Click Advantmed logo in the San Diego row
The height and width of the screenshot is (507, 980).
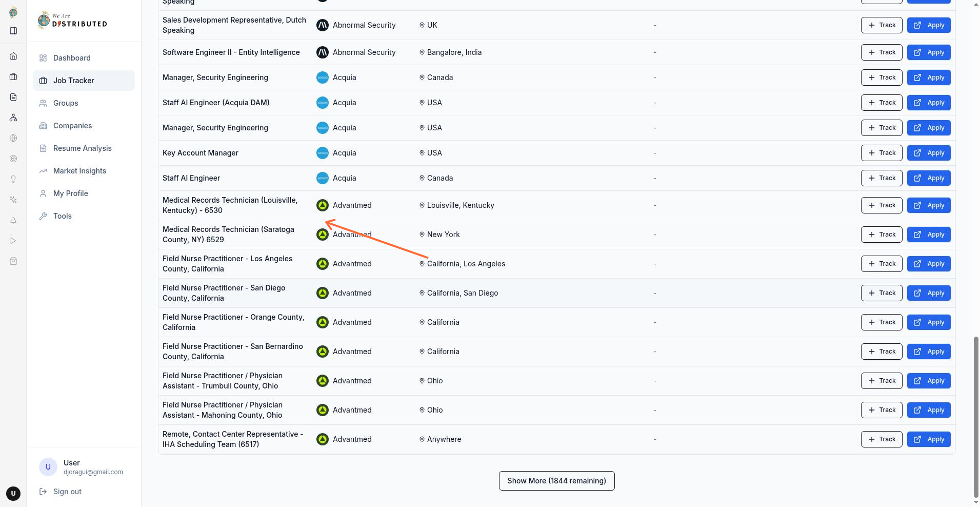coord(323,293)
